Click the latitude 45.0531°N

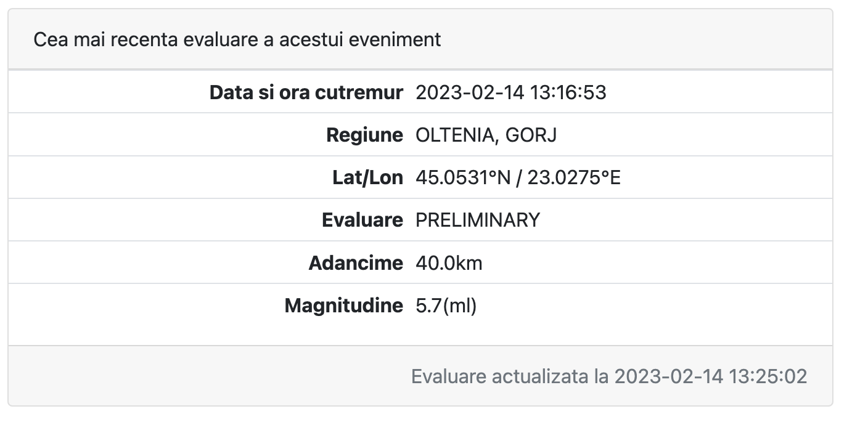(462, 178)
